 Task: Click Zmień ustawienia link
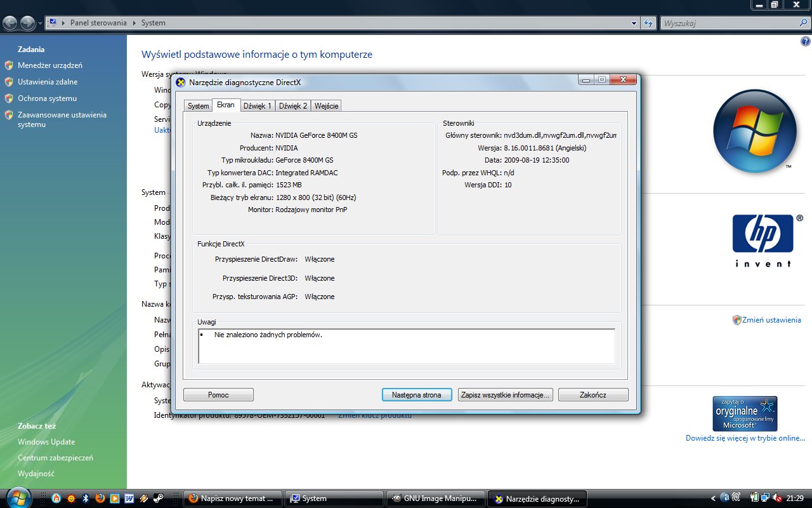click(771, 320)
